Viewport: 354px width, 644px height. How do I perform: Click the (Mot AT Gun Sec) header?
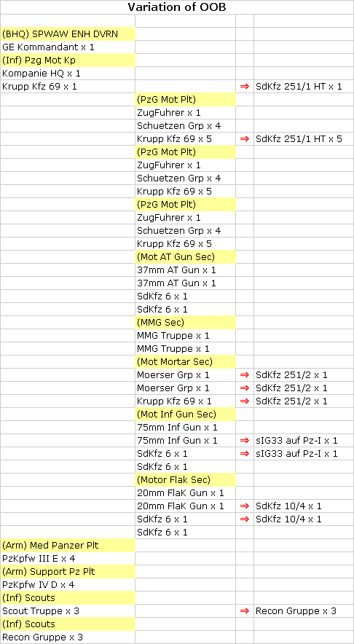click(186, 257)
